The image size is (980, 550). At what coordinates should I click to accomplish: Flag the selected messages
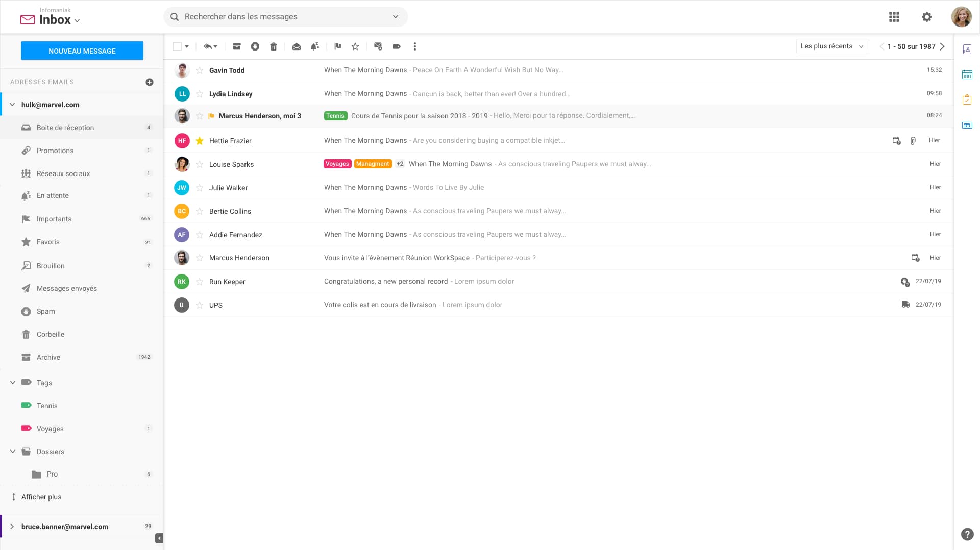[337, 46]
